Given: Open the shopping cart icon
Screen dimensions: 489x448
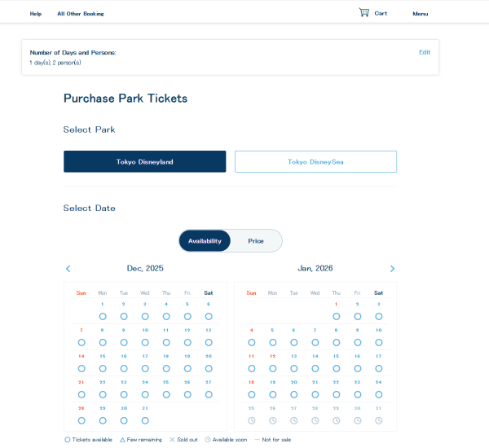Looking at the screenshot, I should point(363,12).
